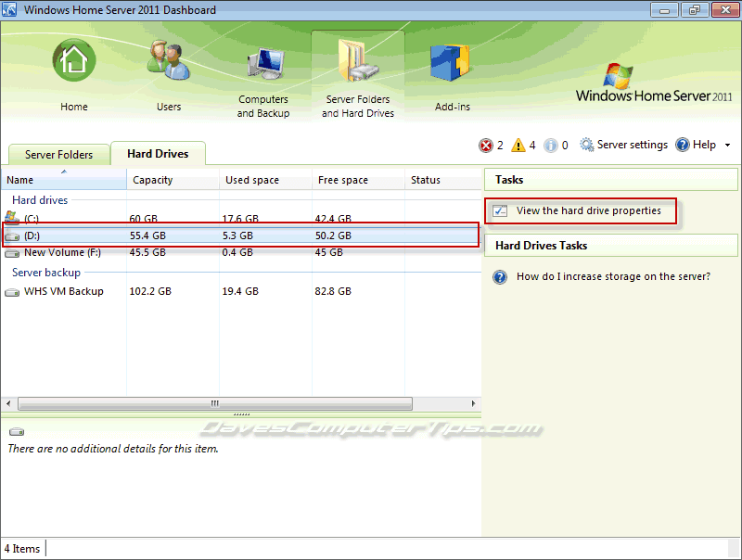The height and width of the screenshot is (560, 742).
Task: Click the informational alert count 0
Action: [565, 146]
